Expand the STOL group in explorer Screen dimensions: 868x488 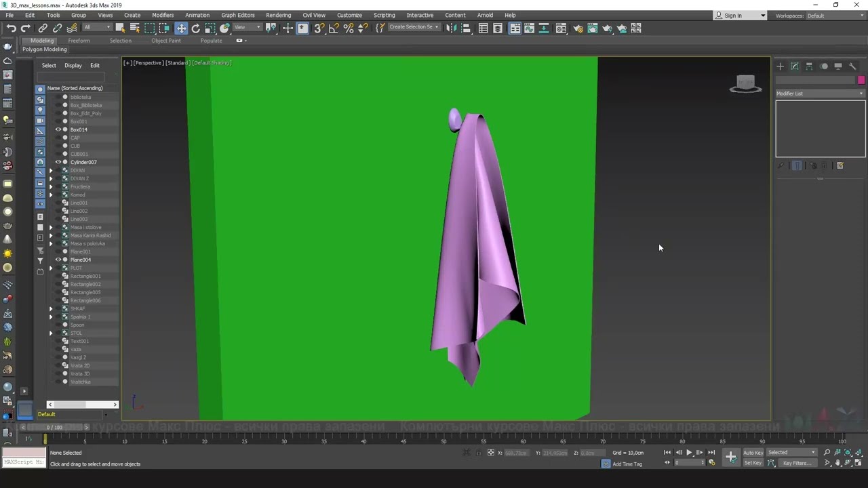pyautogui.click(x=51, y=333)
